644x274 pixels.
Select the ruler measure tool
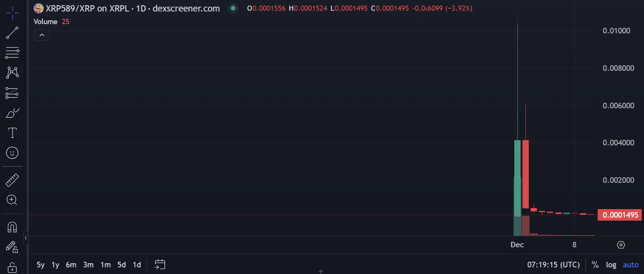[12, 180]
